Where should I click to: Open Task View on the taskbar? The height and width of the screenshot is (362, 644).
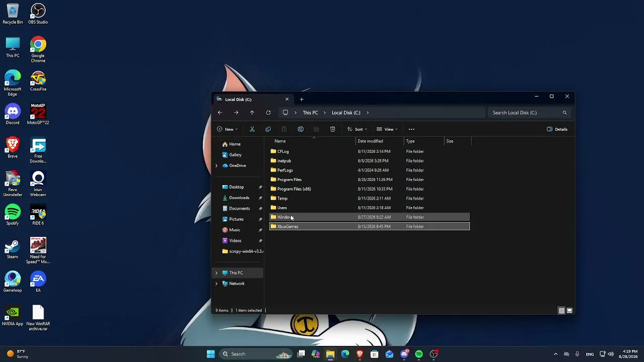tap(301, 354)
